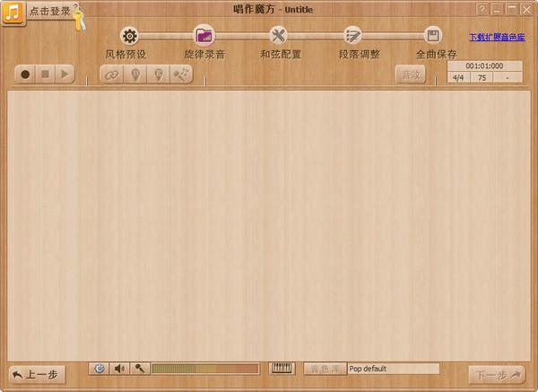Click the 全曲保存 save song icon
The image size is (538, 392).
pos(434,37)
